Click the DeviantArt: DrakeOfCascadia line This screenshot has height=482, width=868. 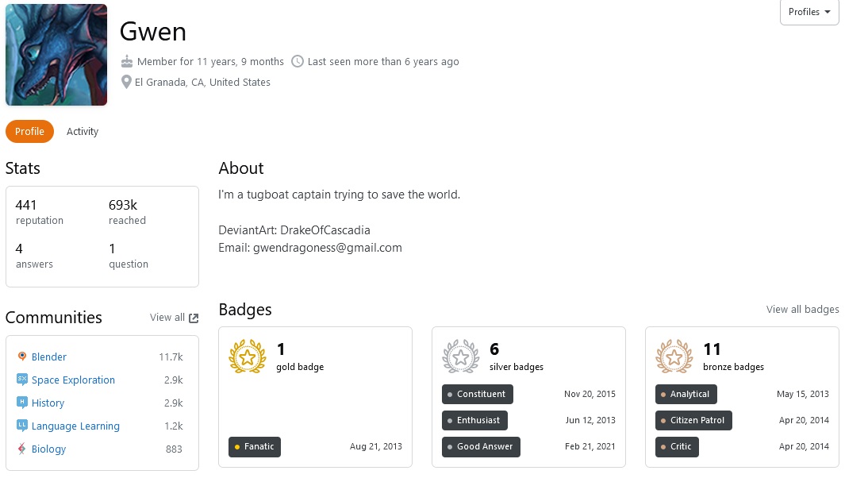pos(294,230)
